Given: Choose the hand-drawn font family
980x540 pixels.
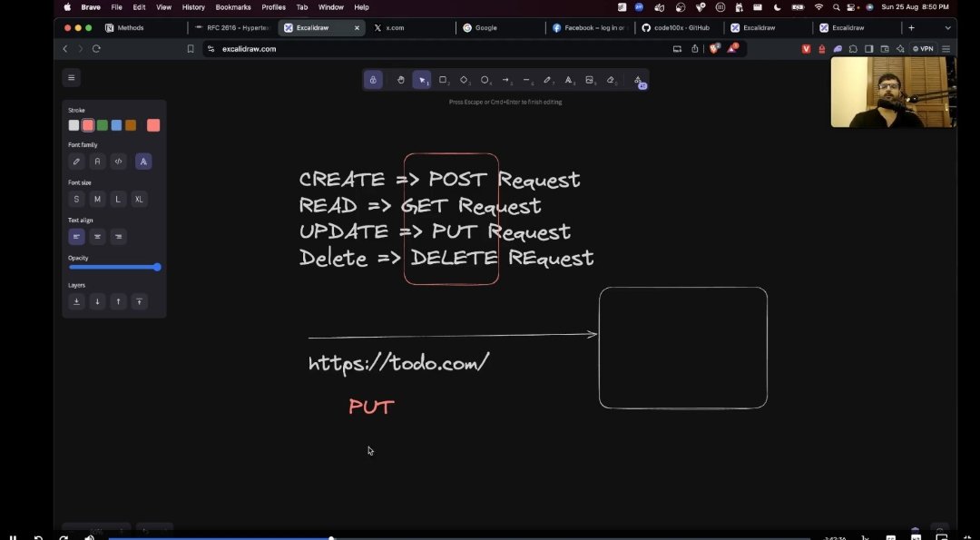Looking at the screenshot, I should tap(76, 162).
